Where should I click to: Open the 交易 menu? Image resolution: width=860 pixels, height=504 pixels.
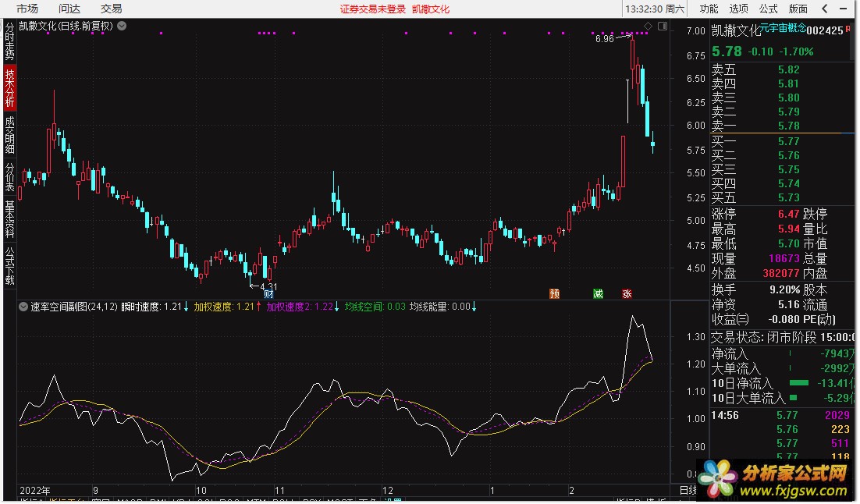111,9
